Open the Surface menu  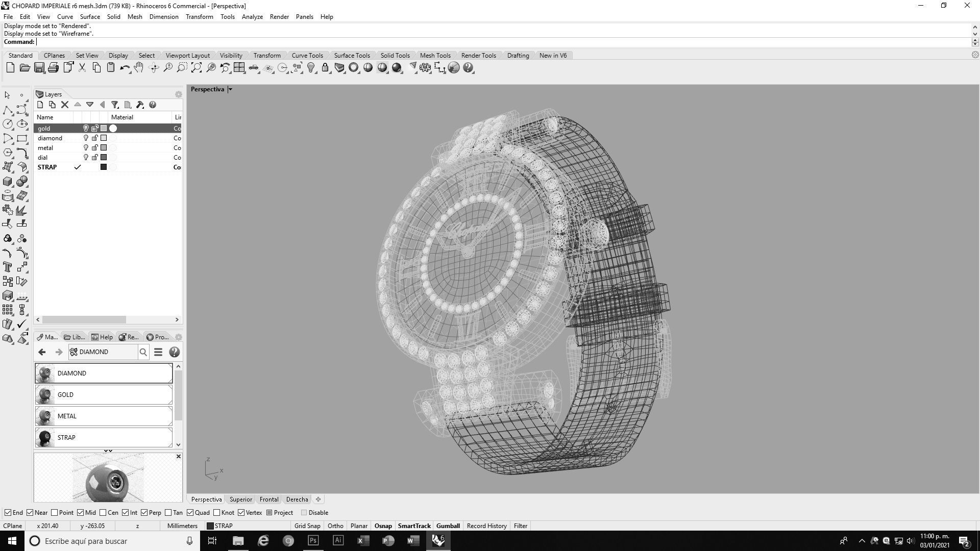pyautogui.click(x=90, y=17)
